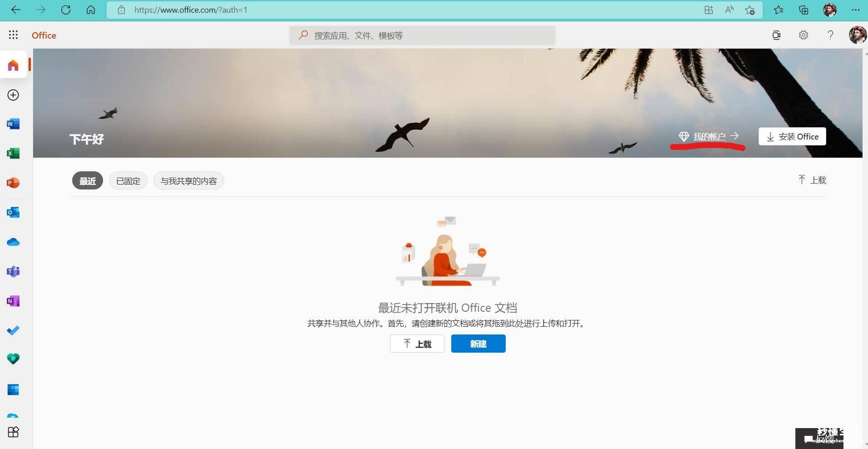
Task: Open account profile picture in Office header
Action: pyautogui.click(x=858, y=35)
